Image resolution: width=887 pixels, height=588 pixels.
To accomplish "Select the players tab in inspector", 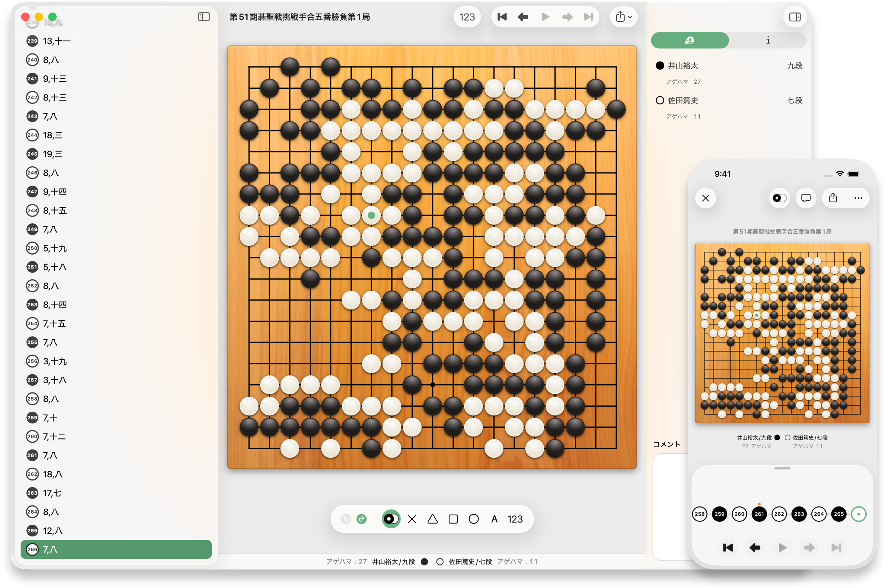I will (x=690, y=40).
